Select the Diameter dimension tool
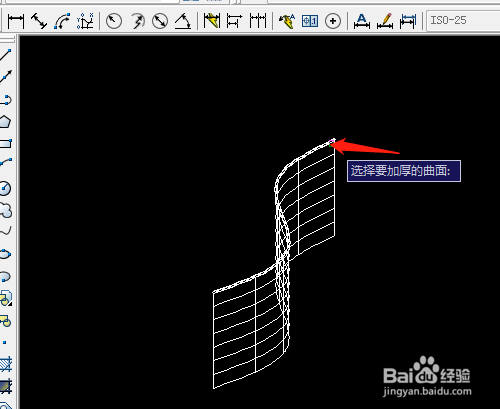500x409 pixels. tap(160, 21)
